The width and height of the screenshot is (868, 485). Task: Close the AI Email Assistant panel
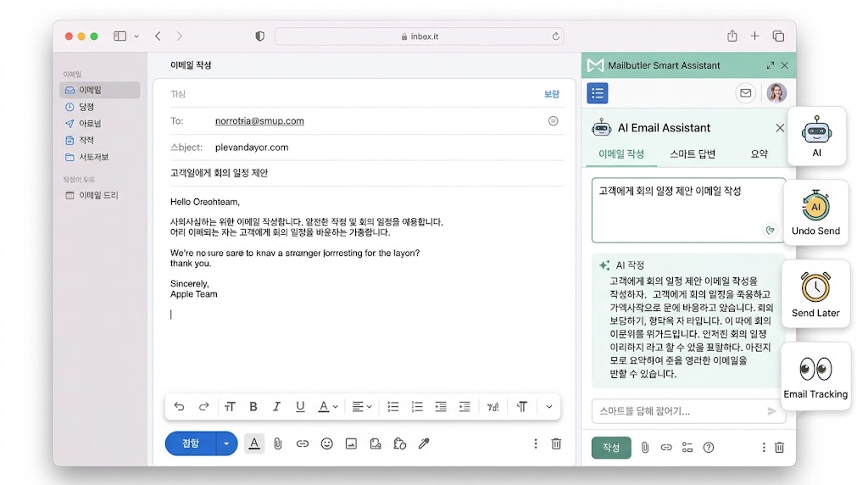point(780,128)
